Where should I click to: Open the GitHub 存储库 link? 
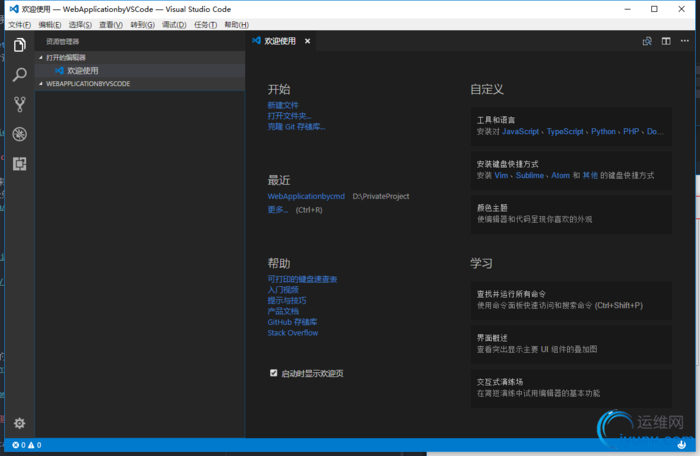[x=292, y=322]
